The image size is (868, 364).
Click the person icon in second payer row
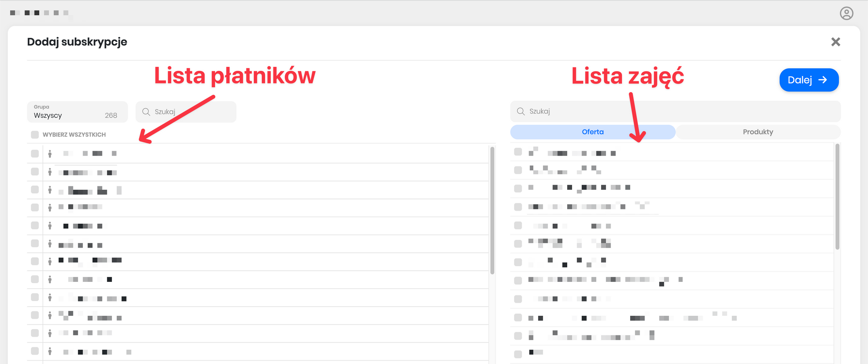pyautogui.click(x=50, y=172)
